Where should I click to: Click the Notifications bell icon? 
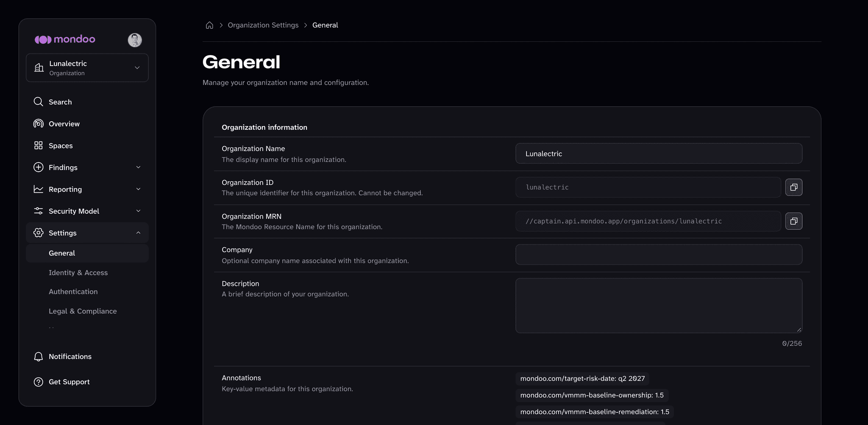pyautogui.click(x=38, y=356)
